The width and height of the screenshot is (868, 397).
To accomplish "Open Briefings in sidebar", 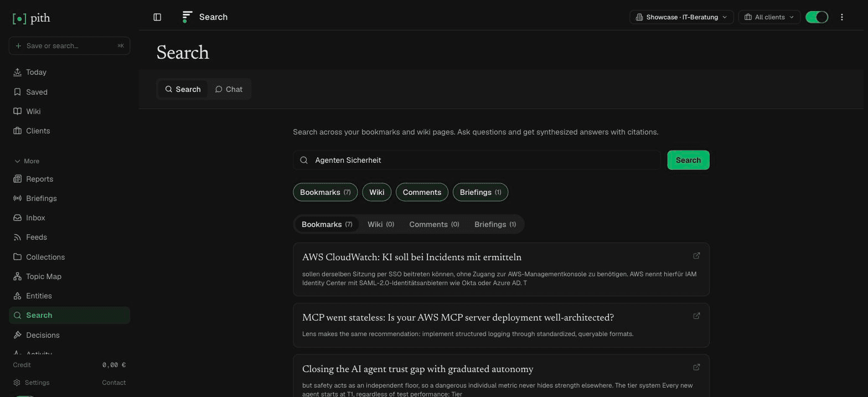I will pos(69,198).
